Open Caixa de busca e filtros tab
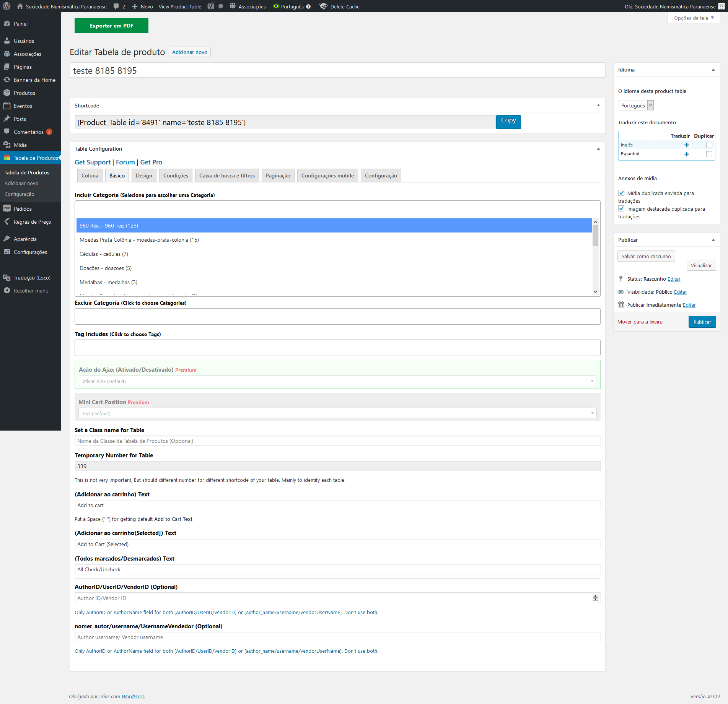This screenshot has width=728, height=704. [x=227, y=176]
